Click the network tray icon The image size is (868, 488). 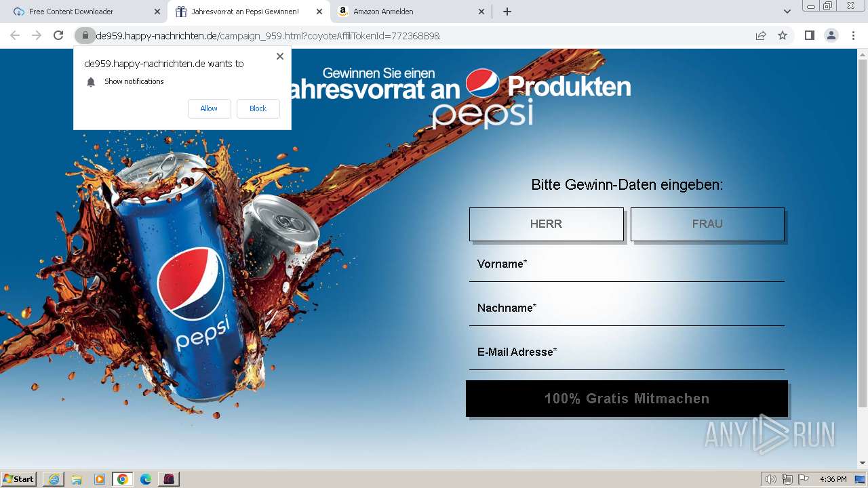[x=787, y=479]
